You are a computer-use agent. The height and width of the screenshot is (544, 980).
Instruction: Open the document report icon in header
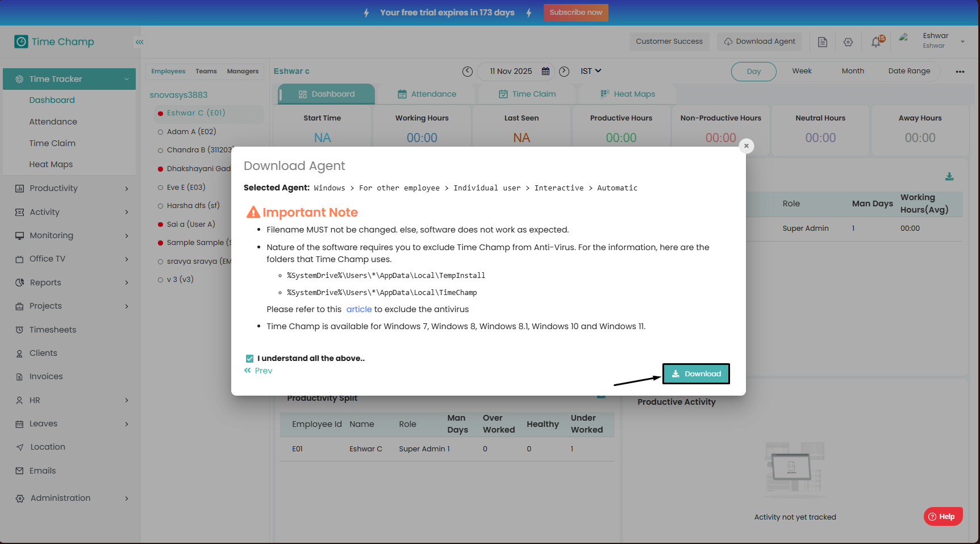822,42
